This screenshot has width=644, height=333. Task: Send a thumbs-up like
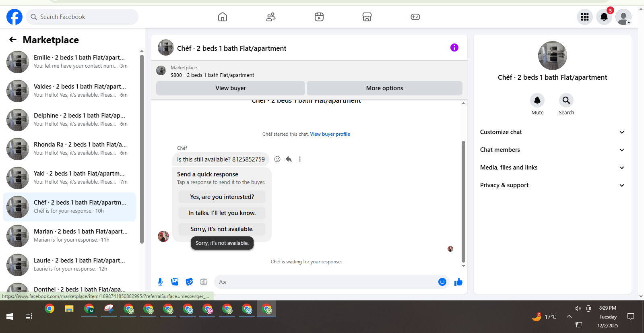[x=458, y=282]
